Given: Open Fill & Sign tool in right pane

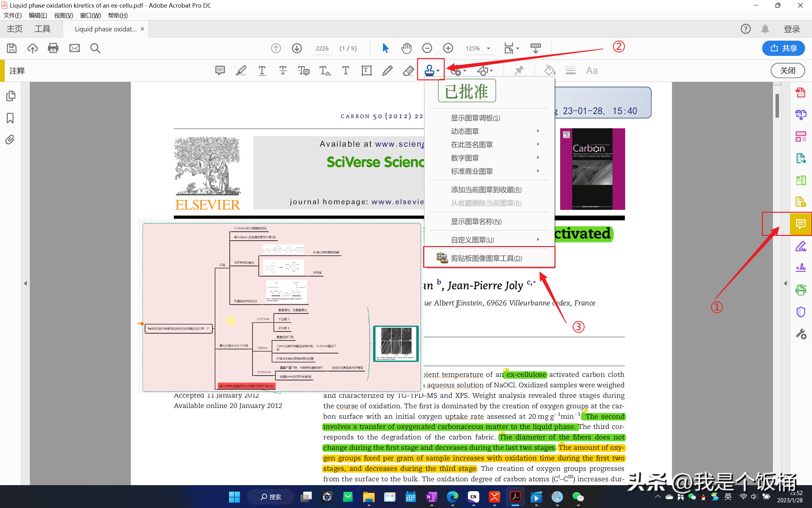Looking at the screenshot, I should (801, 246).
